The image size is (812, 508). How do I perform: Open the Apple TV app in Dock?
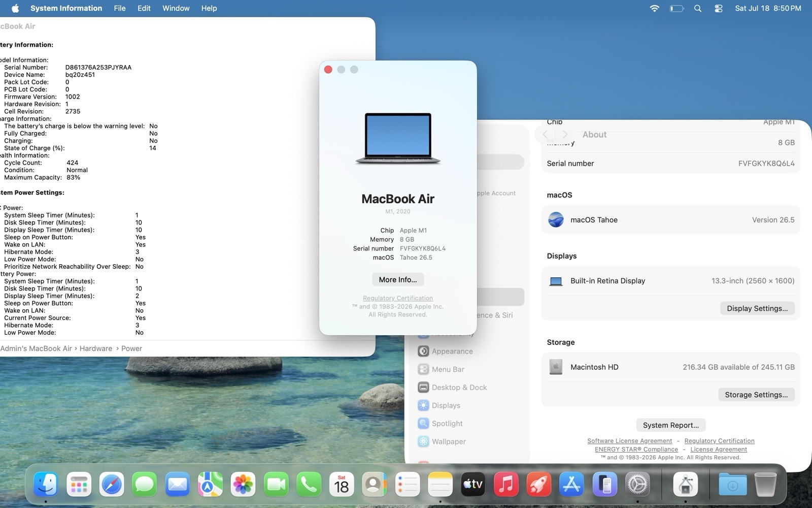[x=473, y=484]
